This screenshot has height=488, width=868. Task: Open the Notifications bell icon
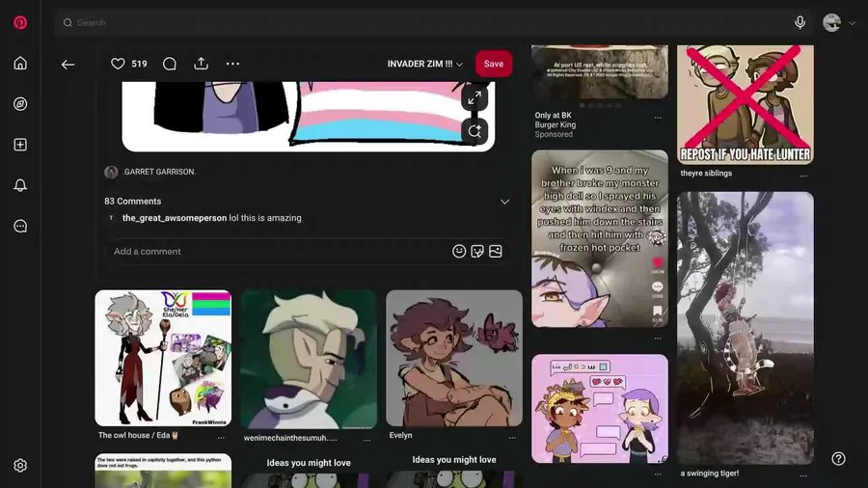(x=20, y=185)
